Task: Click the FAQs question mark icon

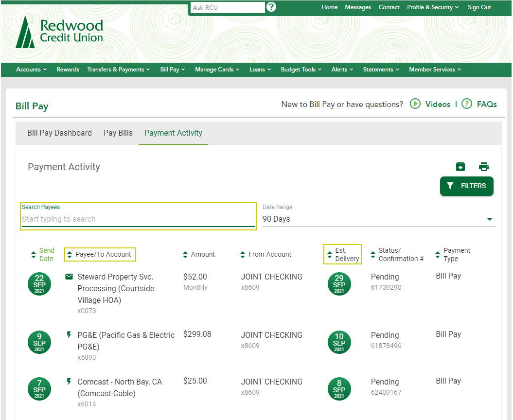Action: (x=467, y=104)
